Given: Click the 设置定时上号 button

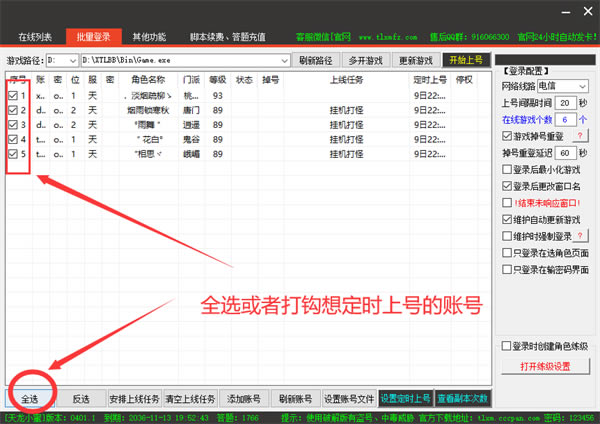Looking at the screenshot, I should point(406,398).
